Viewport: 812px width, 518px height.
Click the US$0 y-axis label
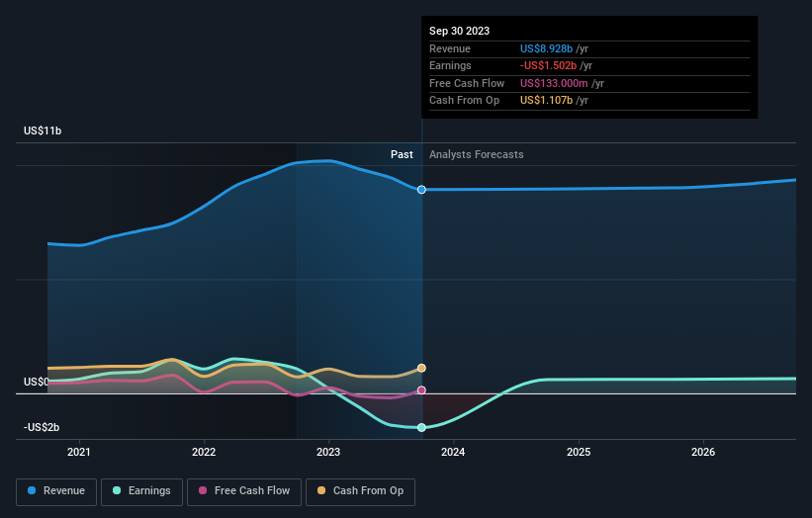click(x=36, y=382)
